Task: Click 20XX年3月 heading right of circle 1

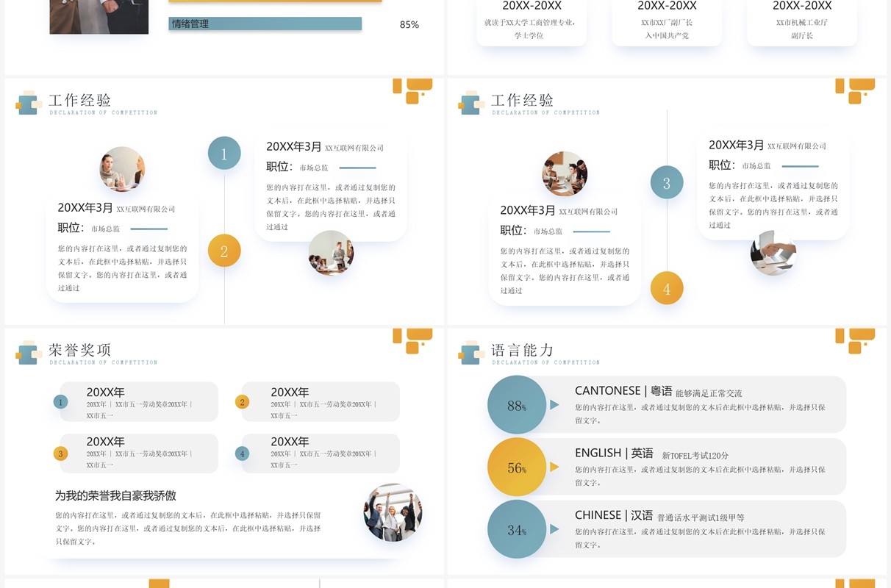Action: 294,146
